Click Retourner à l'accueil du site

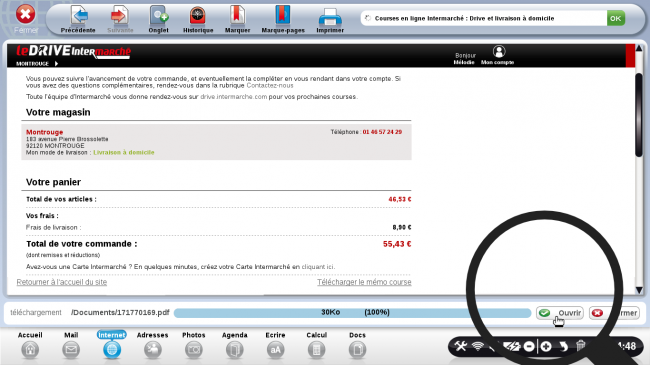point(62,282)
